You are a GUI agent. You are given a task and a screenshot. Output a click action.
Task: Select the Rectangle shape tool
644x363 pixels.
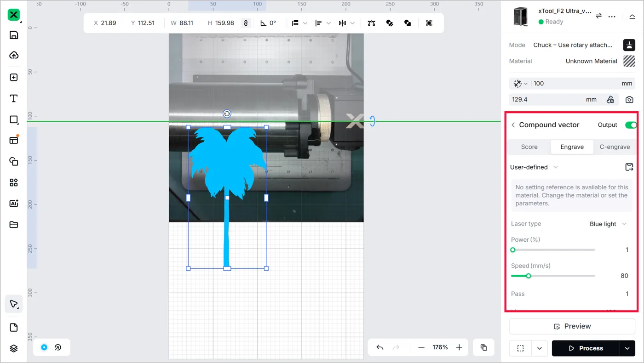[x=14, y=119]
